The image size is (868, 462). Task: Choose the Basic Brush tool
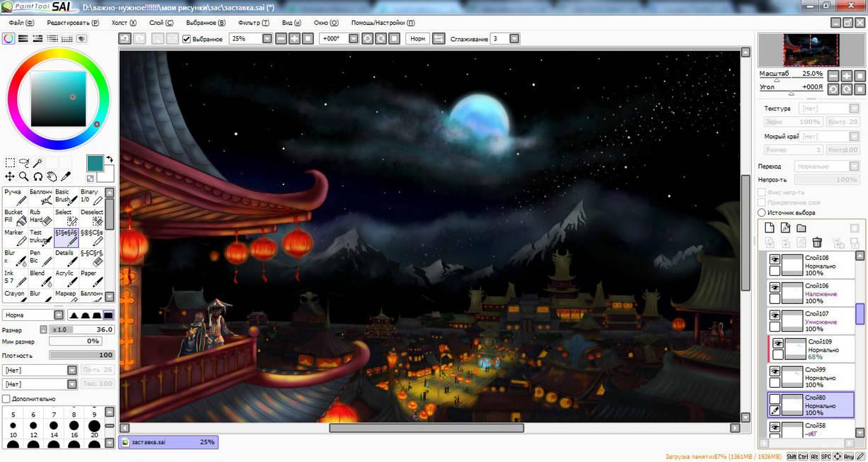(x=66, y=196)
